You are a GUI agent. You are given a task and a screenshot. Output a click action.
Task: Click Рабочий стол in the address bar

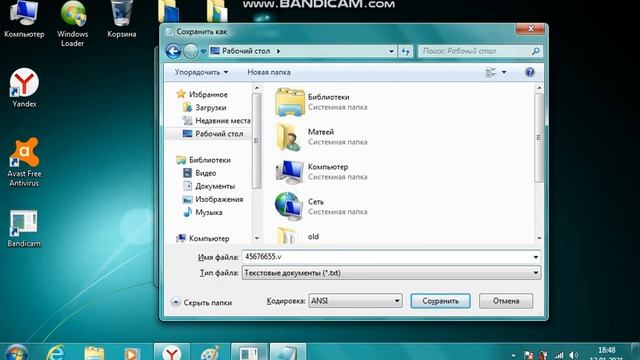coord(246,51)
